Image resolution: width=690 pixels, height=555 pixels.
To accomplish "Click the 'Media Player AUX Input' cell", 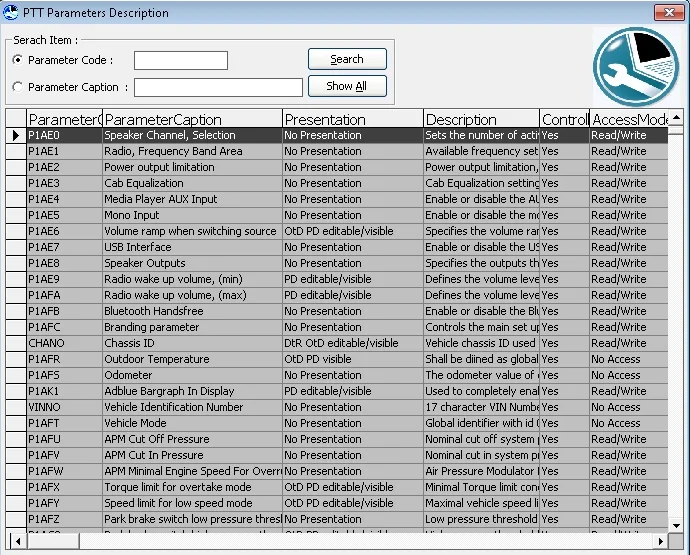I will click(192, 199).
